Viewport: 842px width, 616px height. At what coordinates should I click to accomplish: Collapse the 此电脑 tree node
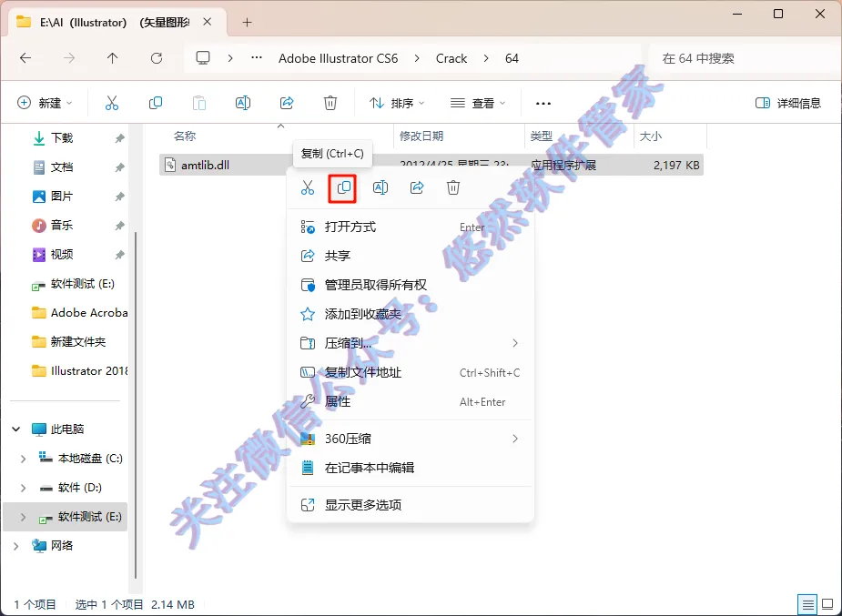(x=16, y=429)
